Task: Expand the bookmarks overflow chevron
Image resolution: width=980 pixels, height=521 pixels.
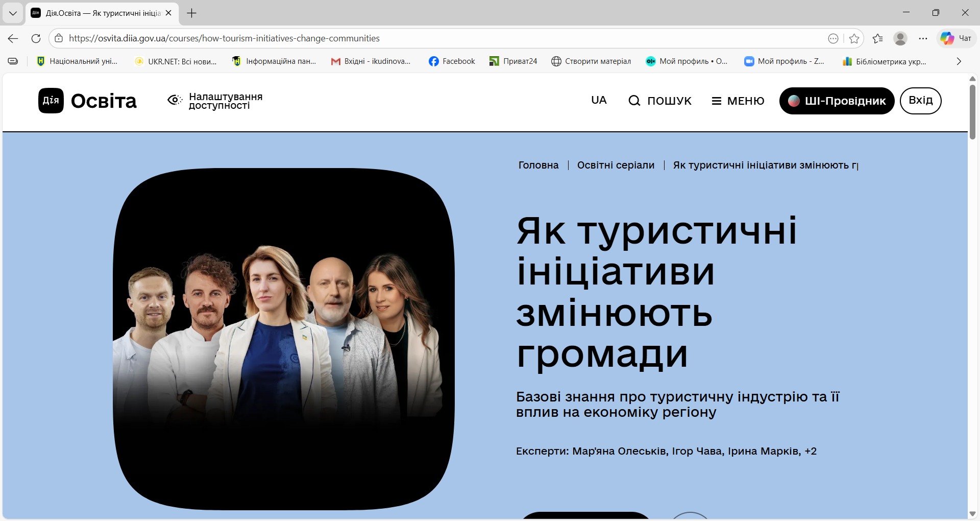Action: pos(959,61)
